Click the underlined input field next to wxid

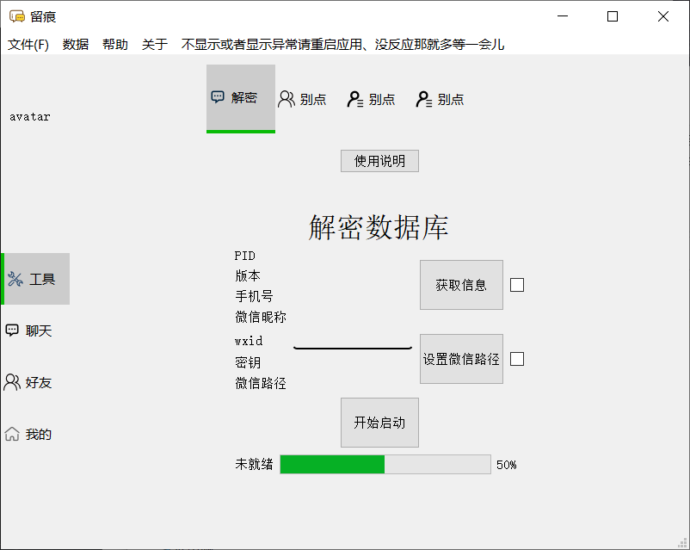(x=352, y=340)
